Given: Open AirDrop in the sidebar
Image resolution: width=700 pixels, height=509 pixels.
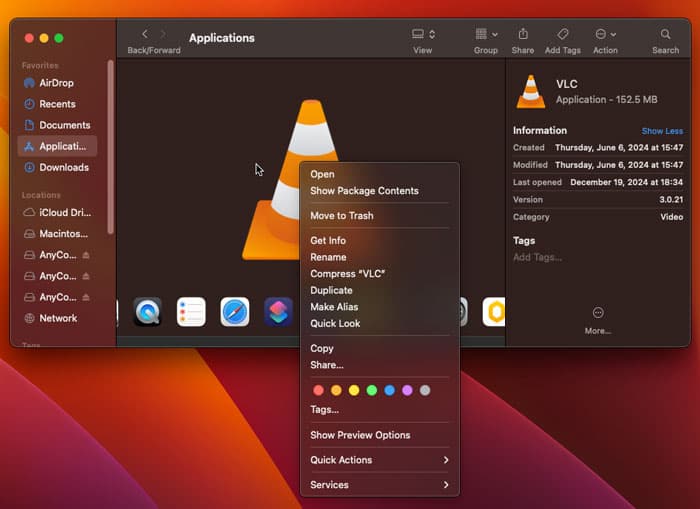Looking at the screenshot, I should 57,83.
